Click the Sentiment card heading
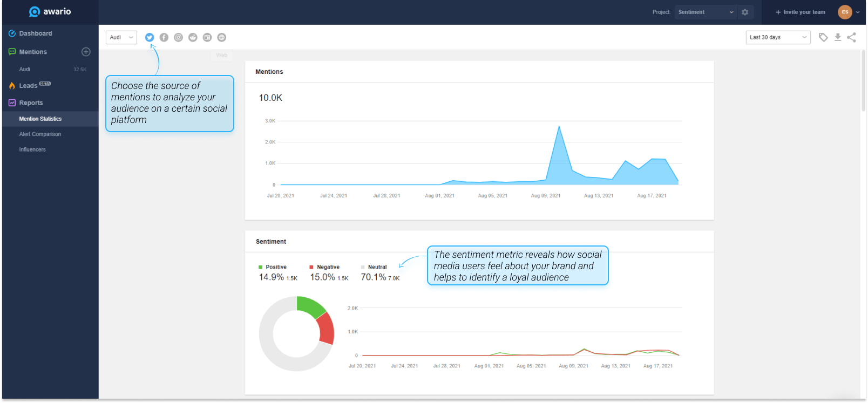The height and width of the screenshot is (403, 868). (271, 242)
